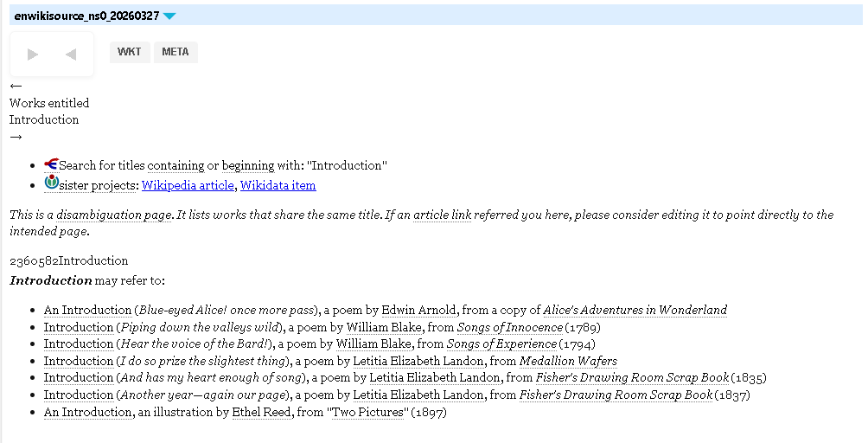The height and width of the screenshot is (443, 868).
Task: Follow the disambiguation page link
Action: tap(114, 215)
